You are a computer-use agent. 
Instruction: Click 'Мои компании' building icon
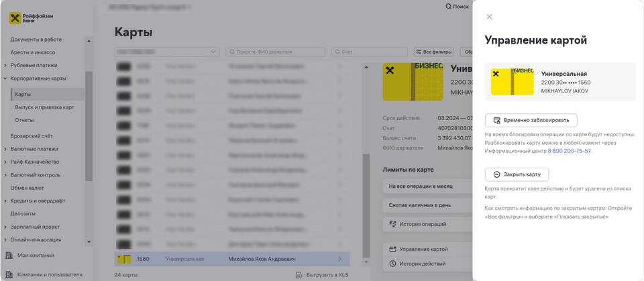pos(9,256)
